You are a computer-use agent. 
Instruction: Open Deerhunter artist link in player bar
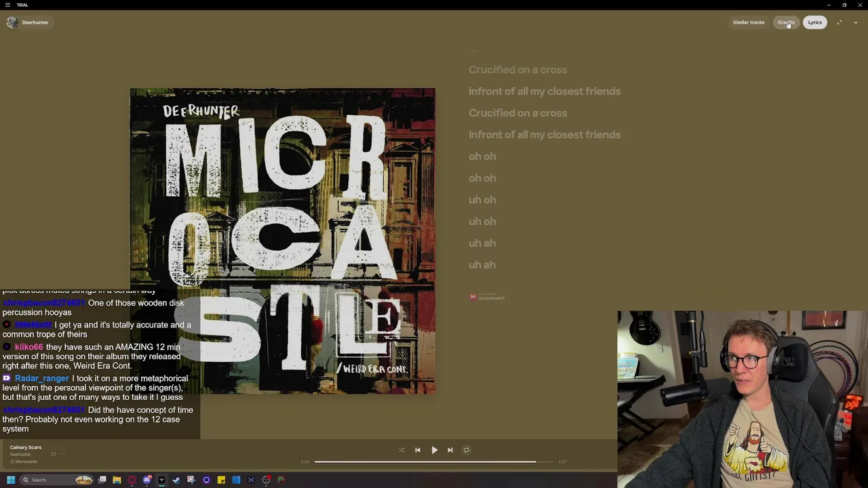click(20, 454)
